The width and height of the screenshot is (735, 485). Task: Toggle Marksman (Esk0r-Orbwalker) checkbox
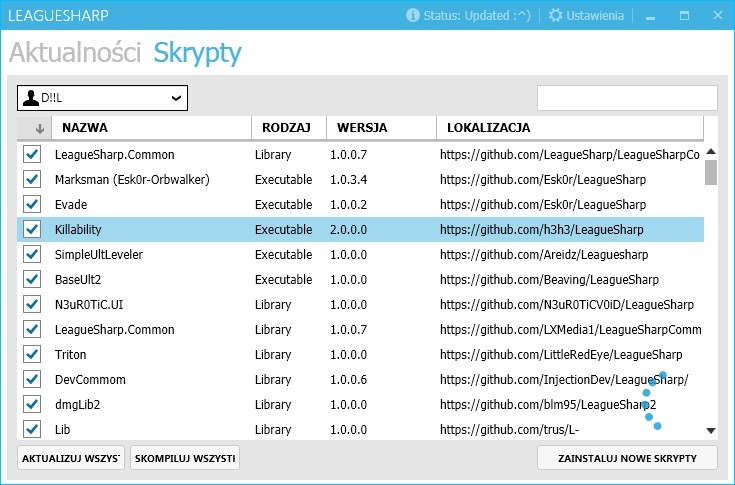tap(32, 179)
